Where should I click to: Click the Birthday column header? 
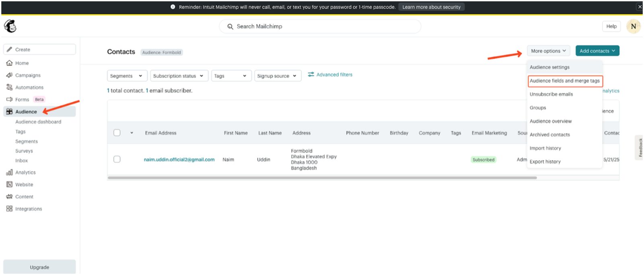(x=399, y=133)
